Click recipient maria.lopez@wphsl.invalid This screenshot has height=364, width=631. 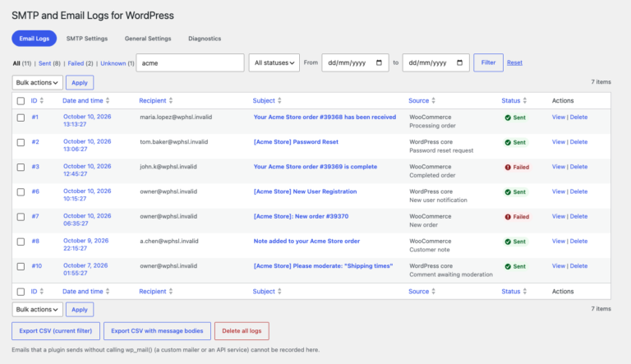click(x=176, y=117)
